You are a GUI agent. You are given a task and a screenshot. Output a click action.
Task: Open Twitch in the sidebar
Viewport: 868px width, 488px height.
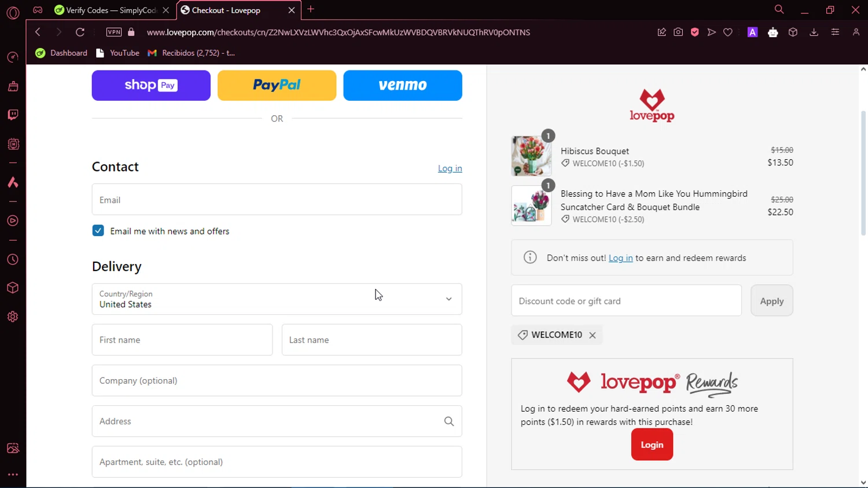click(13, 115)
